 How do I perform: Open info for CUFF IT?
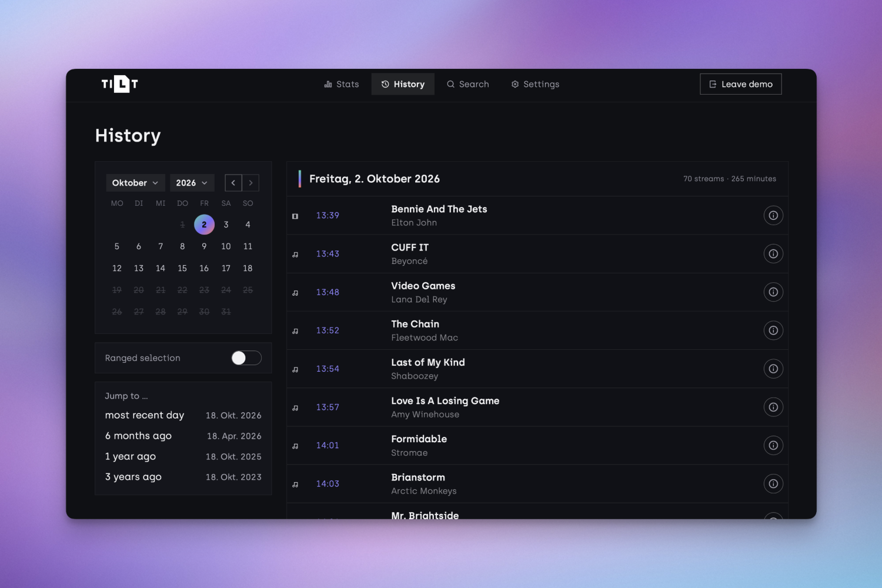pos(773,254)
